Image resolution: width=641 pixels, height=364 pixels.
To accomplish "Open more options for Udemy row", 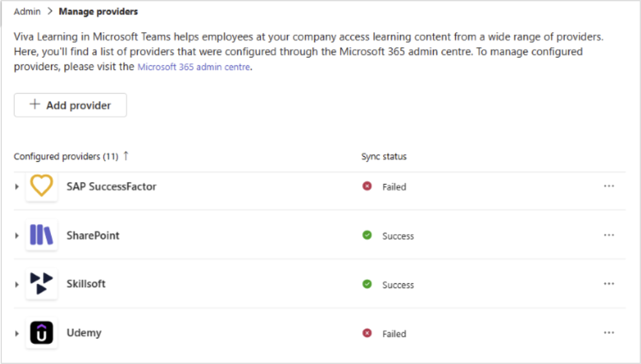I will (x=609, y=332).
